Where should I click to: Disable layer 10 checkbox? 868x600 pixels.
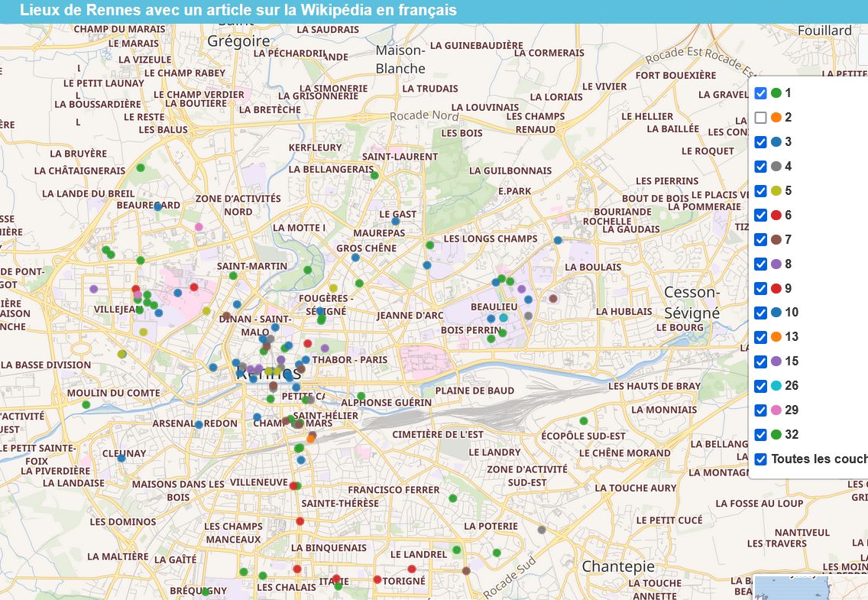pos(760,312)
